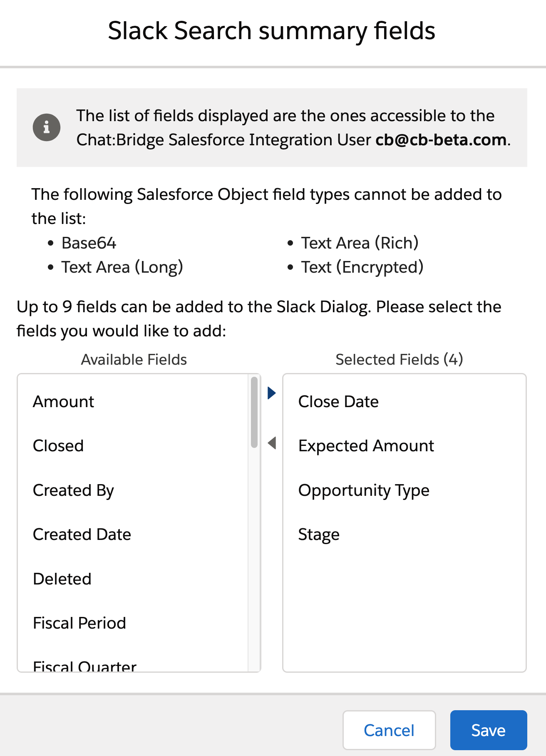
Task: Click empty area of Selected Fields box
Action: pos(404,608)
